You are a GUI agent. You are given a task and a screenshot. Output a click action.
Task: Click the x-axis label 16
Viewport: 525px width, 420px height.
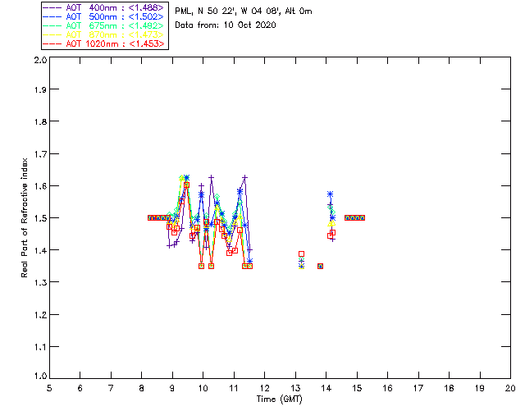point(388,388)
